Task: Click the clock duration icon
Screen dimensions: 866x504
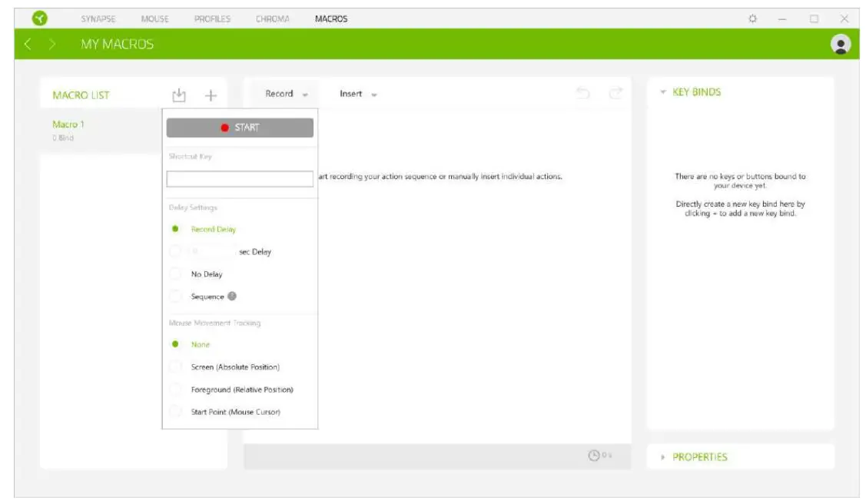Action: [594, 456]
